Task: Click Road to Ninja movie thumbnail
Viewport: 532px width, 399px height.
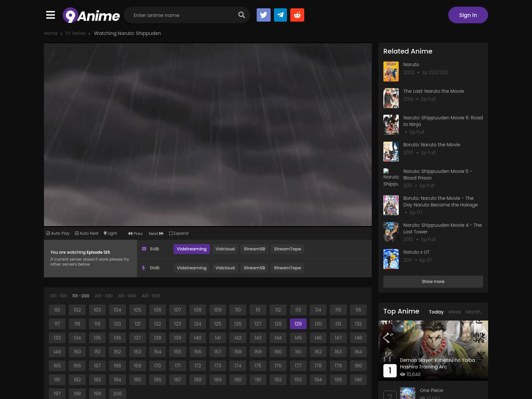Action: [391, 125]
